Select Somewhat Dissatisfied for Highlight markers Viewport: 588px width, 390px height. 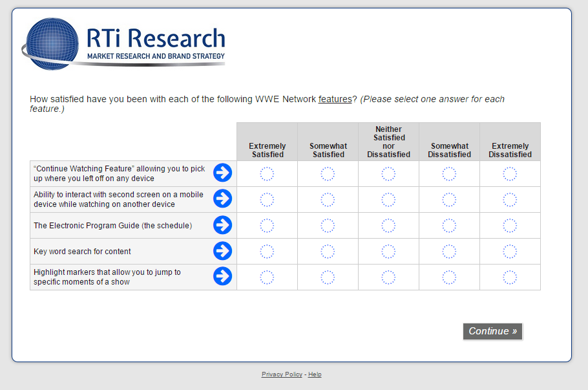pos(449,277)
